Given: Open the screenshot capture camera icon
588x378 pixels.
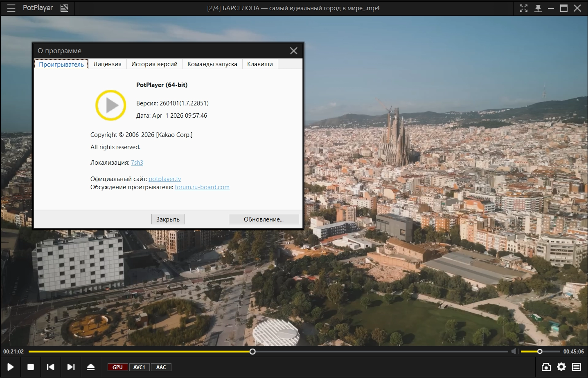Looking at the screenshot, I should [546, 367].
